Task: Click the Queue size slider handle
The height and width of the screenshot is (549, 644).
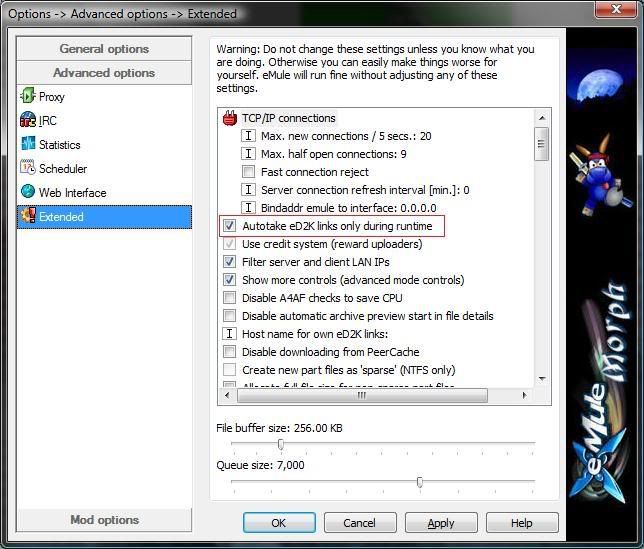Action: [x=420, y=482]
